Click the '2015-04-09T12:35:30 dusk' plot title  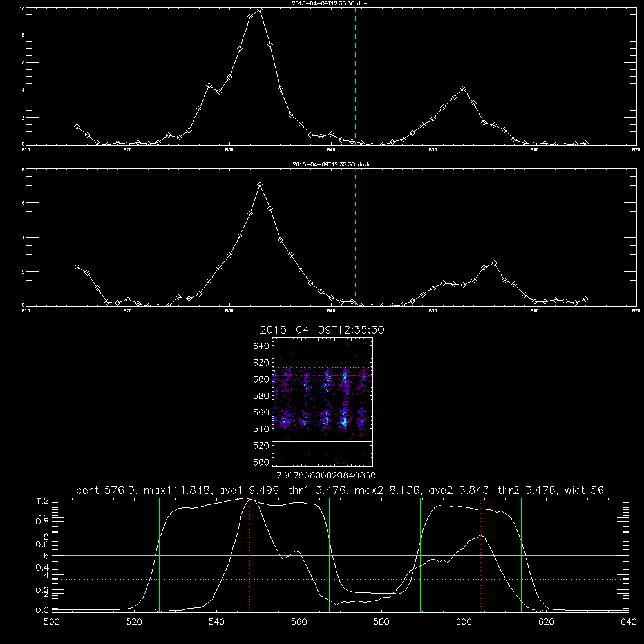coord(331,164)
